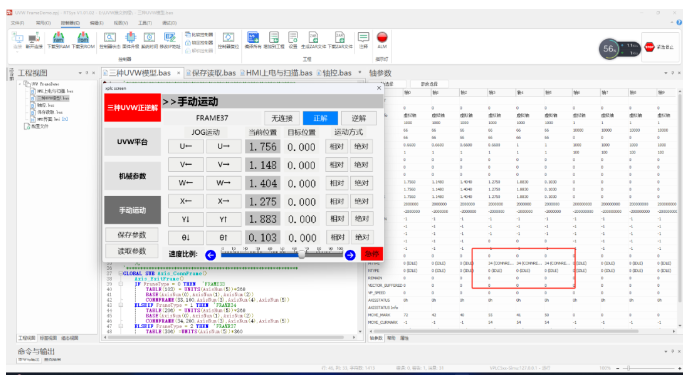Screen dimensions: 691x383
Task: Click the Download to ROM icon
Action: [83, 38]
